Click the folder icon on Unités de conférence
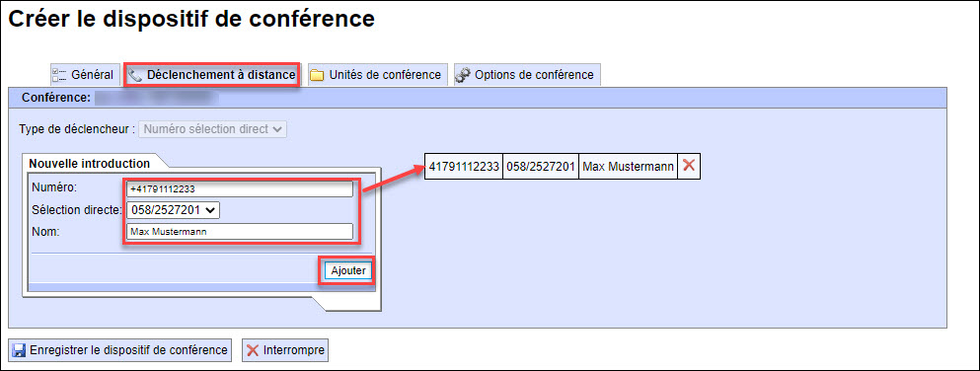The image size is (980, 371). (x=318, y=75)
